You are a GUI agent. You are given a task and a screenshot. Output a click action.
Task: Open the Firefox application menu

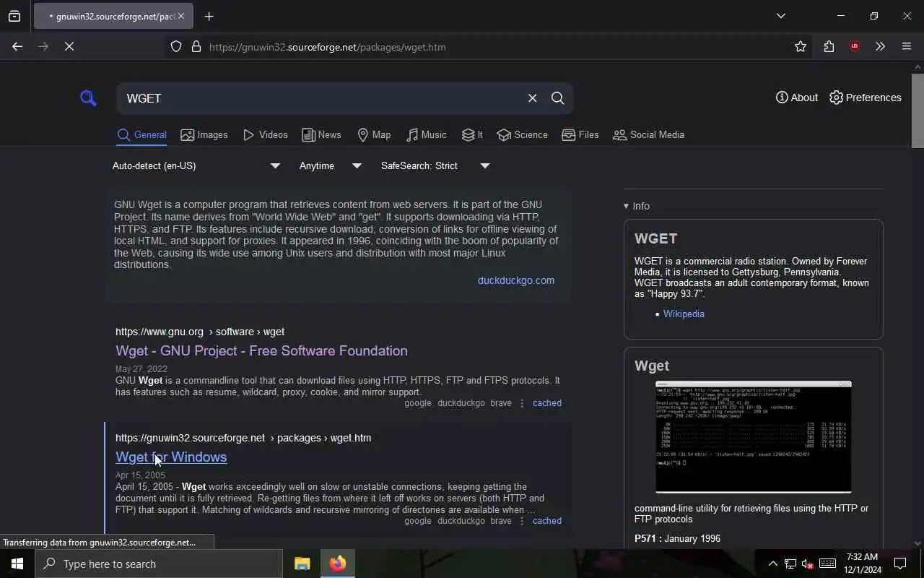click(x=907, y=47)
